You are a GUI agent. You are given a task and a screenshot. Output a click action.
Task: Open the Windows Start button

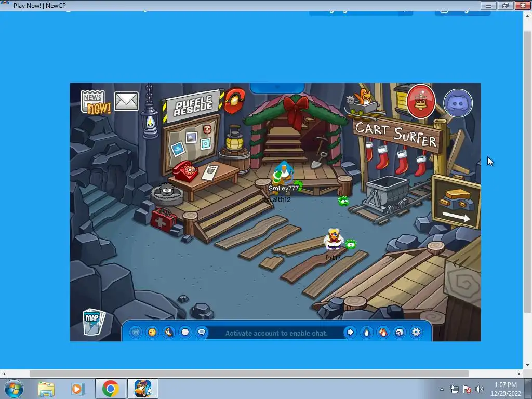14,389
